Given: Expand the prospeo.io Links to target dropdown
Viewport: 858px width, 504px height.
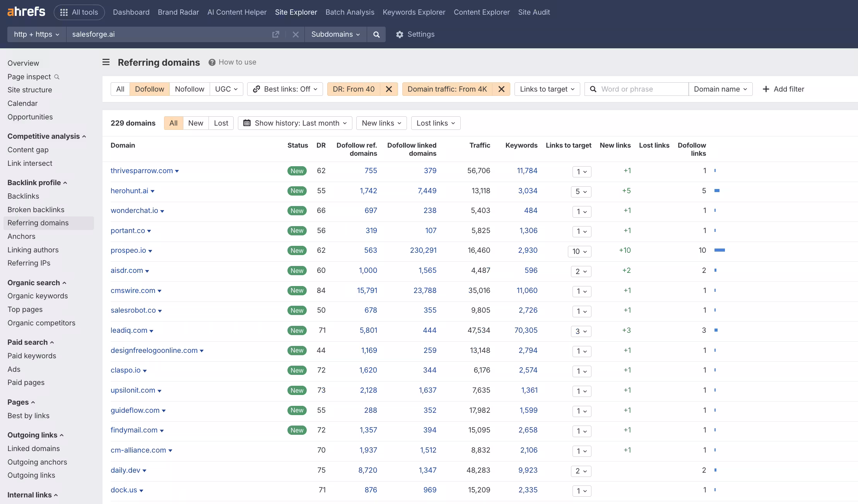Looking at the screenshot, I should (x=579, y=251).
